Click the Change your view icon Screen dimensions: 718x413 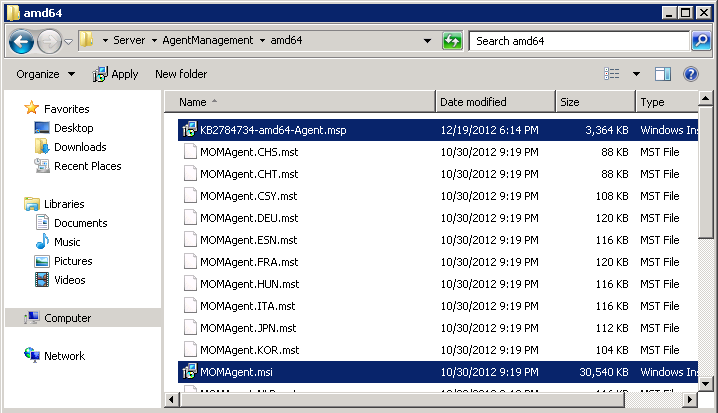point(612,74)
